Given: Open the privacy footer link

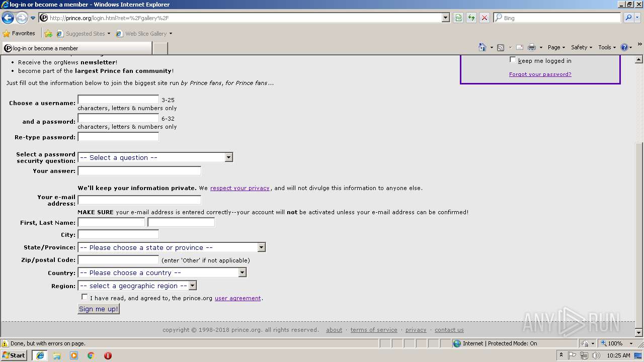Looking at the screenshot, I should click(416, 330).
